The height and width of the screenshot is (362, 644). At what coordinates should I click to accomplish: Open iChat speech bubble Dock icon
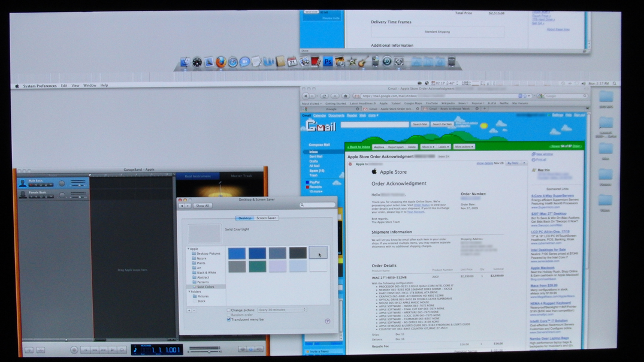pyautogui.click(x=245, y=62)
